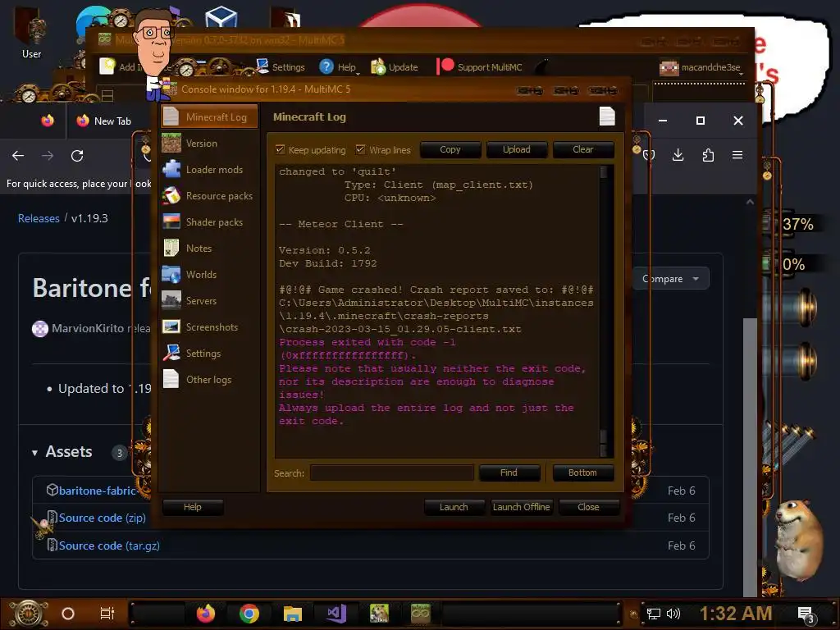Viewport: 840px width, 630px height.
Task: Toggle the Wrap lines checkbox
Action: coord(361,149)
